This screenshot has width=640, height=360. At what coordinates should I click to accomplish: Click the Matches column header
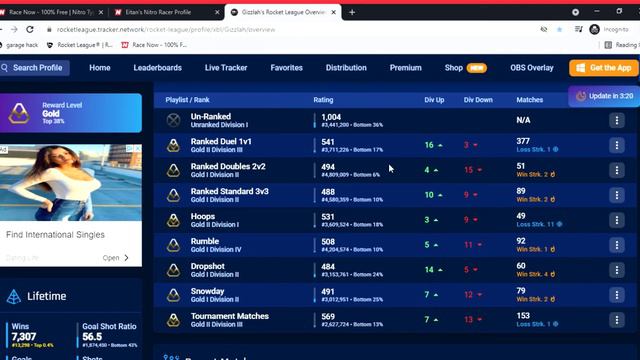[529, 100]
